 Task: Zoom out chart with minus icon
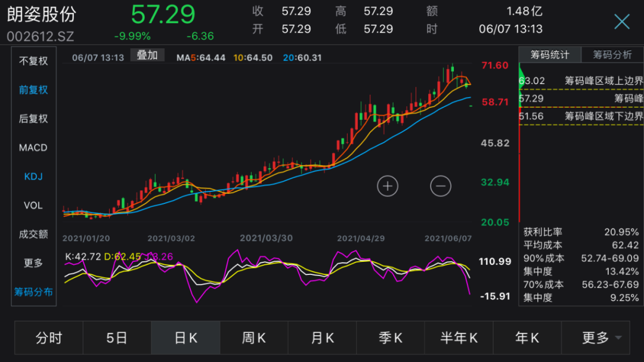pos(440,186)
